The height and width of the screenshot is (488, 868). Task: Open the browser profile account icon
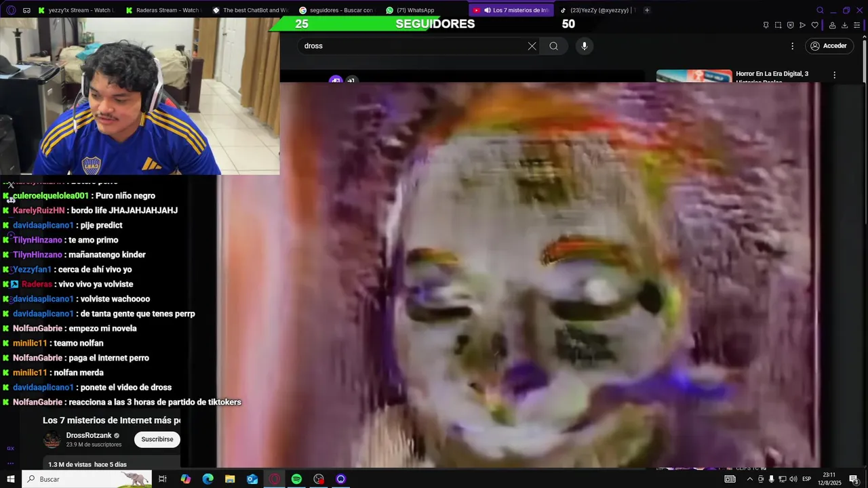tap(832, 25)
